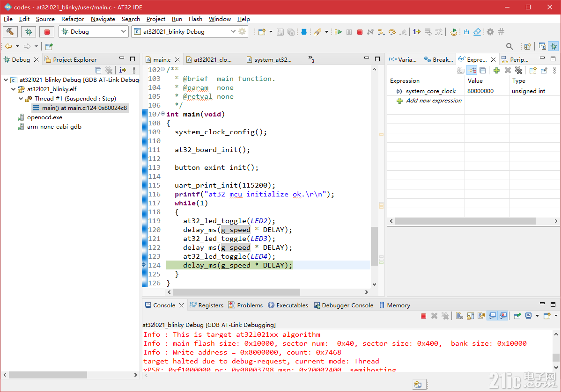
Task: Open the Flash menu
Action: point(195,19)
